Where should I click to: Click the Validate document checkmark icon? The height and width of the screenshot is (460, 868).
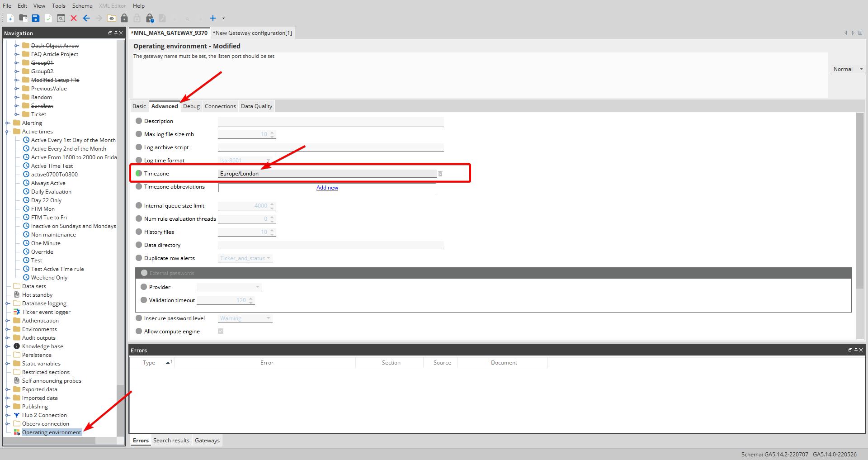click(x=48, y=18)
